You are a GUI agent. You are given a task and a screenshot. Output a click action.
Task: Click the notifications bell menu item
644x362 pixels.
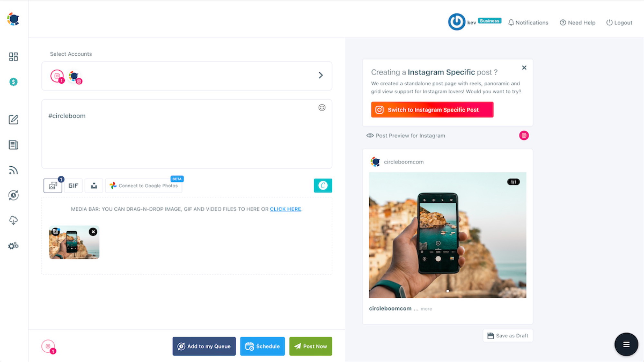coord(528,22)
